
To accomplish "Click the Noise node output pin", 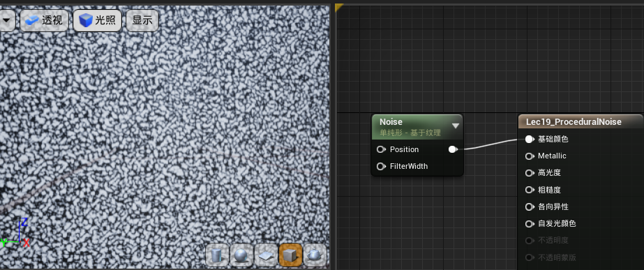I will coord(453,149).
